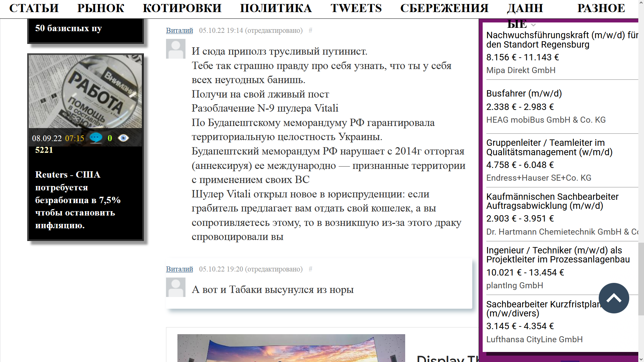
Task: Click the scrollbar up arrow
Action: [x=641, y=3]
